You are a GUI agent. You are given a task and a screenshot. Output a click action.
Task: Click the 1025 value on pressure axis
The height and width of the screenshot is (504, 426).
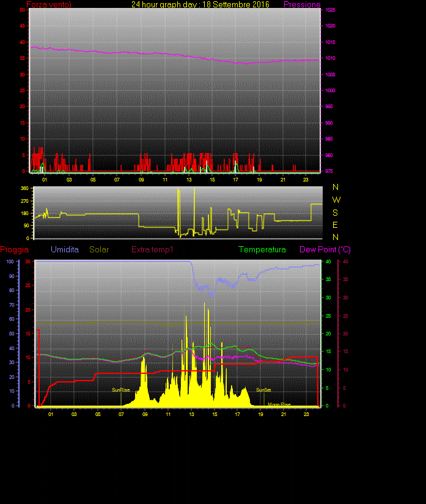click(x=329, y=10)
